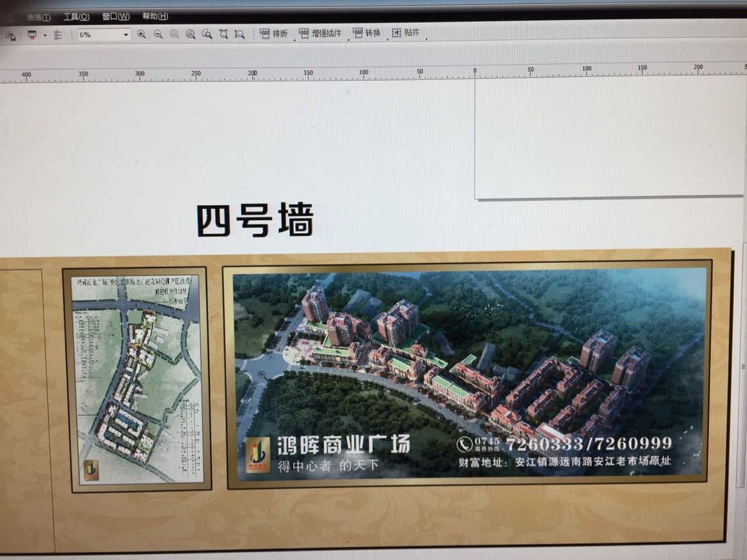Click the horizontal ruler at the 0 mark
The width and height of the screenshot is (747, 560).
tap(475, 72)
